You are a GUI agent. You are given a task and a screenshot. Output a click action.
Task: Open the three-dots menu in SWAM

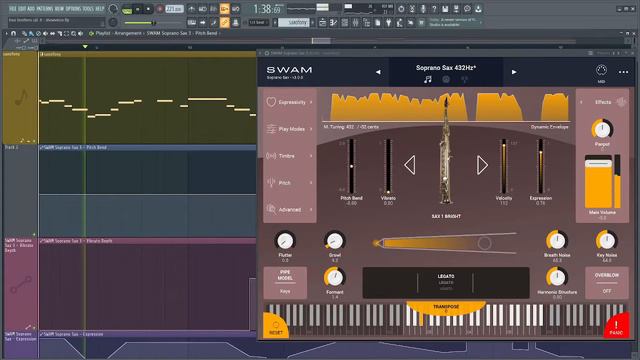[623, 72]
